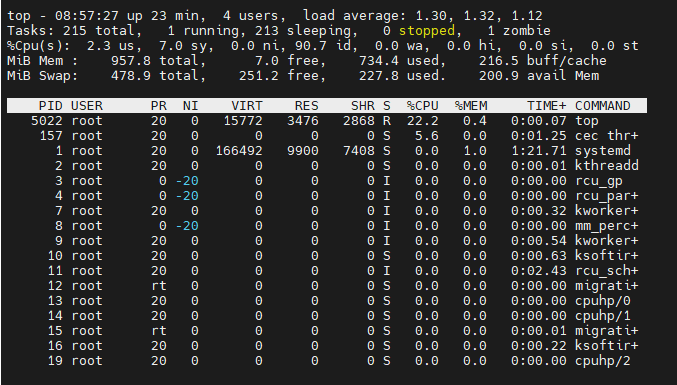Click the %MEM column header
This screenshot has width=677, height=385.
(471, 106)
